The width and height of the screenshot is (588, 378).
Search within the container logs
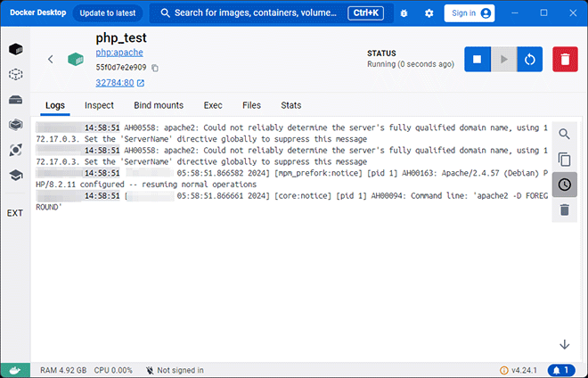pos(564,134)
